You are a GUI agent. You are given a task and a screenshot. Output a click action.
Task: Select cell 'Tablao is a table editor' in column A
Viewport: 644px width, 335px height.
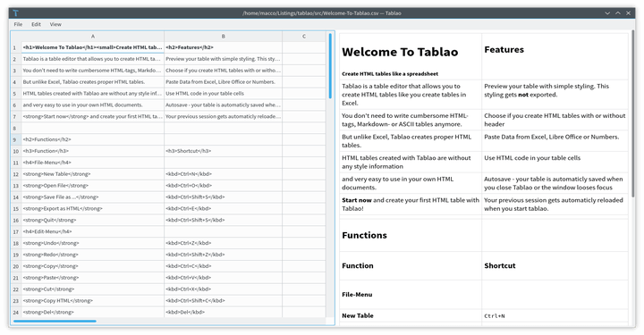pos(93,59)
